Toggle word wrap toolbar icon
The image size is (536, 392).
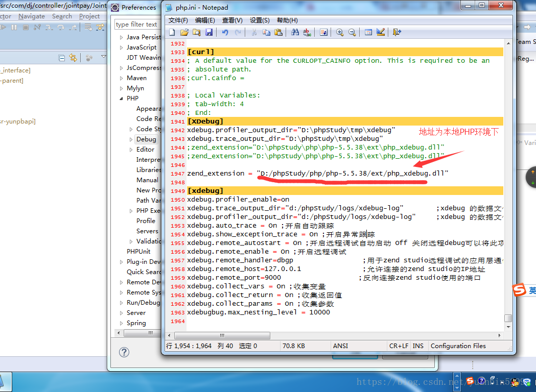coord(323,32)
